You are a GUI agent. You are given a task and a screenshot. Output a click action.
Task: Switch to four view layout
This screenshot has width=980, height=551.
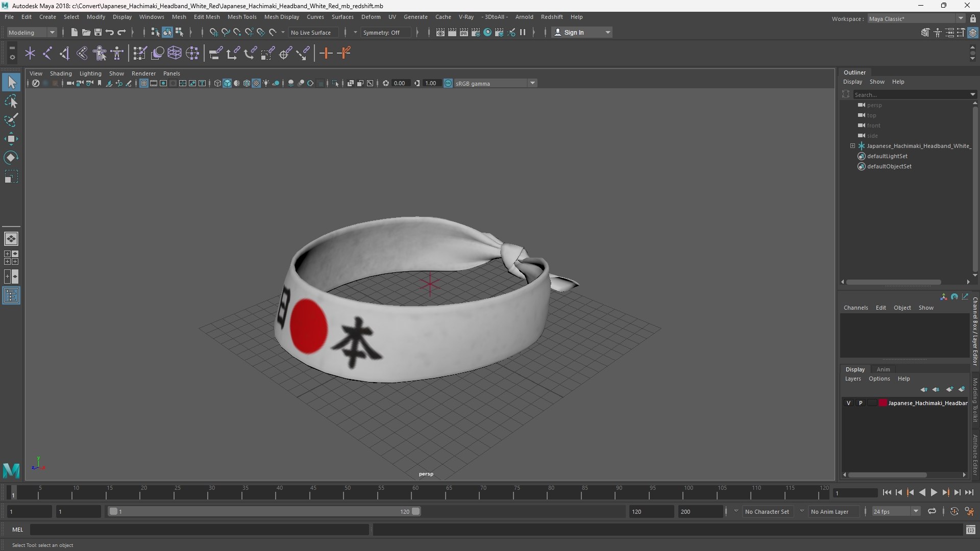[x=11, y=258]
